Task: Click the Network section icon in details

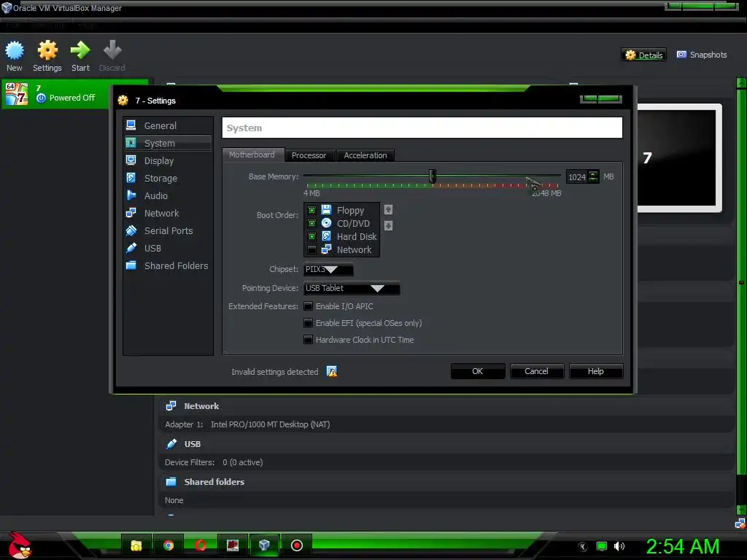Action: [x=171, y=405]
